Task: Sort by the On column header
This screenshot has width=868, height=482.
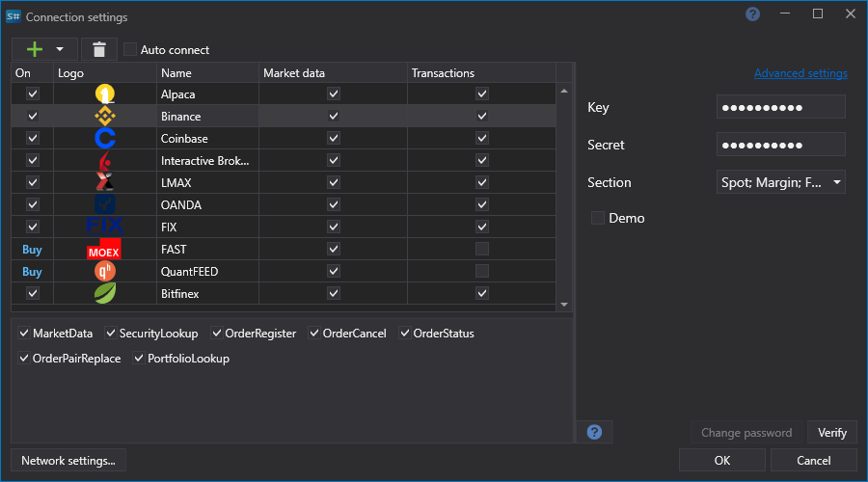Action: click(32, 73)
